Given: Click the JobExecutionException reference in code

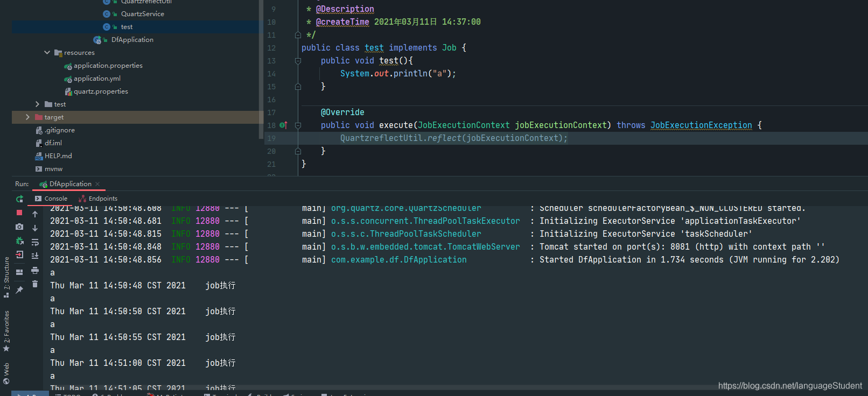Looking at the screenshot, I should [701, 125].
